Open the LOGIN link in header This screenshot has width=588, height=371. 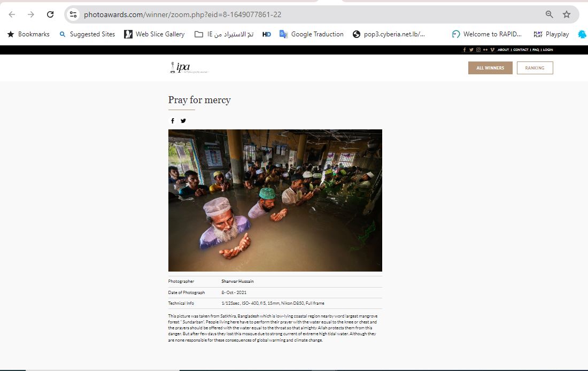point(548,50)
